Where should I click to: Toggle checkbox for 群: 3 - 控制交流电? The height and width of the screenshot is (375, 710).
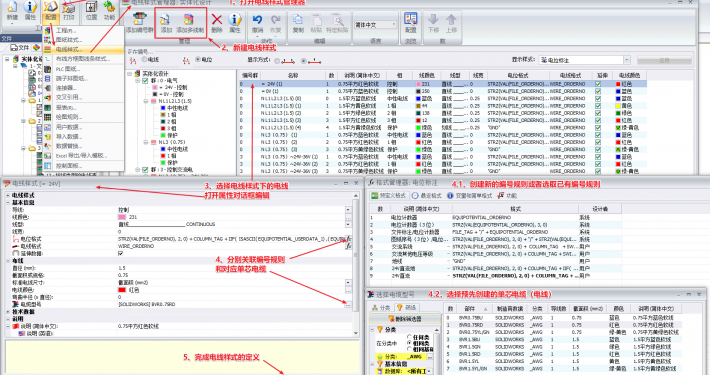(x=145, y=169)
